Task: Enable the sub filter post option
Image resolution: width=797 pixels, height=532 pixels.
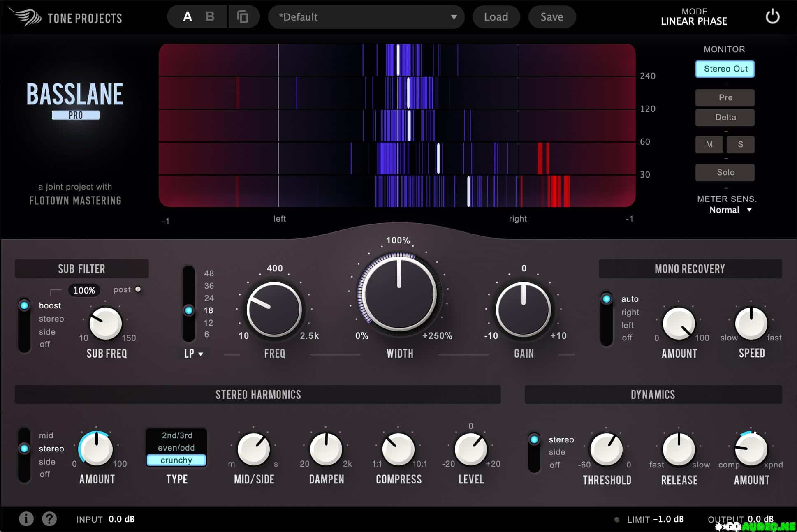Action: point(138,289)
